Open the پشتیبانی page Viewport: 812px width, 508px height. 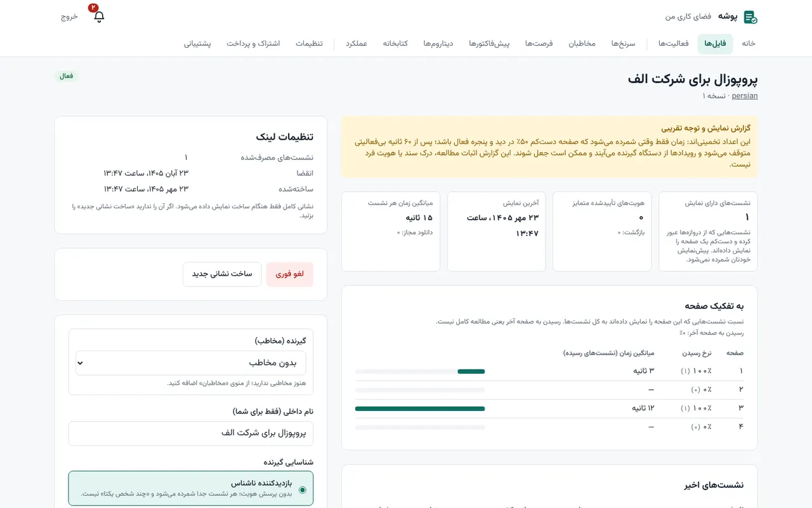point(197,44)
